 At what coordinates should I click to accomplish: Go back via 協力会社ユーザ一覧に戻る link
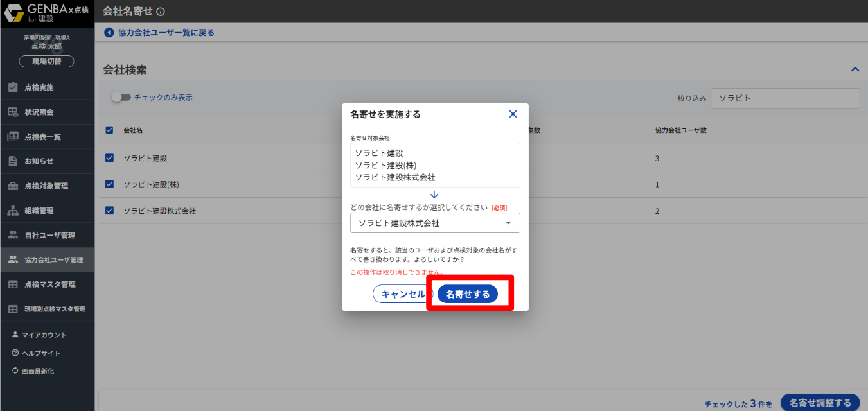pyautogui.click(x=166, y=33)
